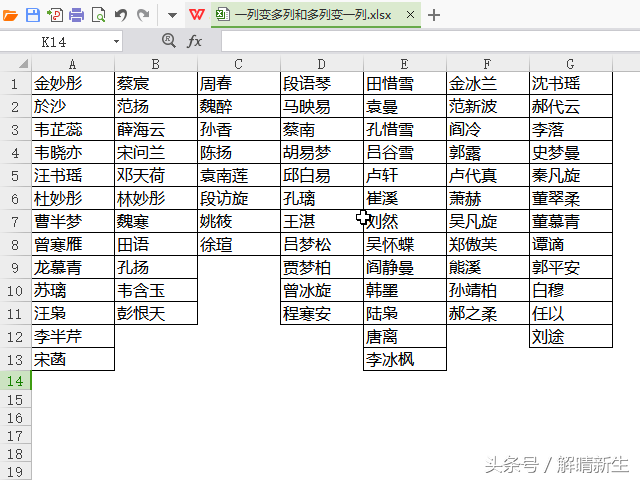Screen dimensions: 640x480
Task: Select row 1 header
Action: [15, 84]
